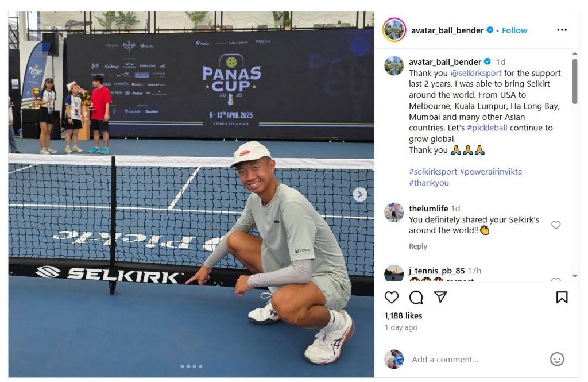Open the comment bubble icon

[x=416, y=297]
